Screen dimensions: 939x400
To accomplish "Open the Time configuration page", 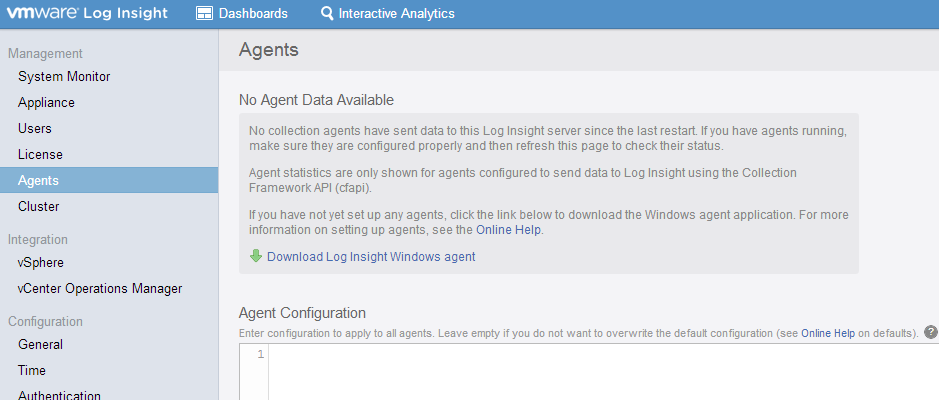I will pyautogui.click(x=32, y=371).
